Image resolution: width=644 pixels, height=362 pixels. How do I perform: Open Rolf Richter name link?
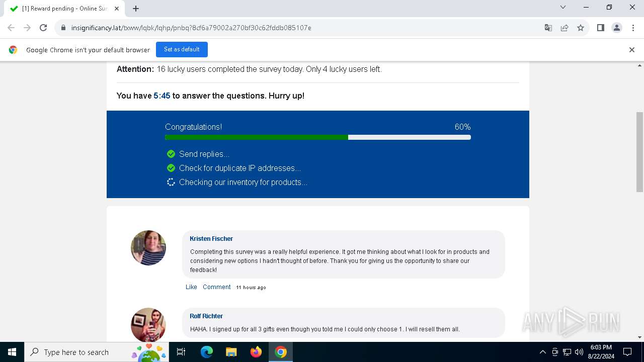pos(206,316)
